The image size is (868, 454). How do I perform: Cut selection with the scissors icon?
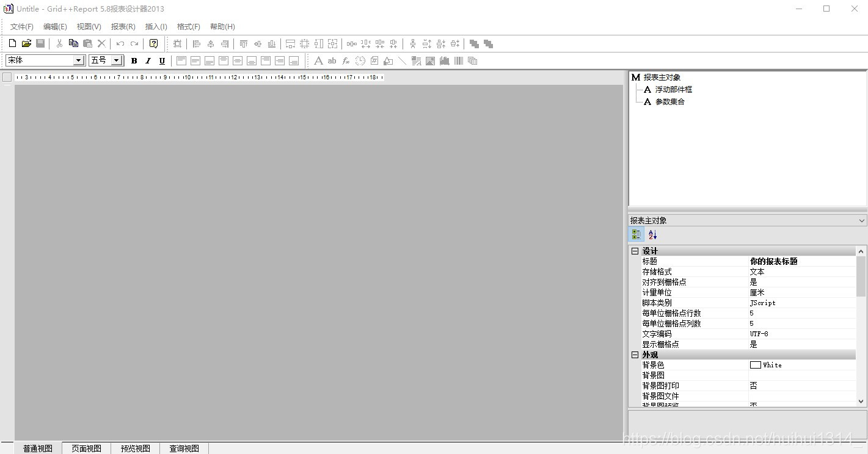point(59,43)
